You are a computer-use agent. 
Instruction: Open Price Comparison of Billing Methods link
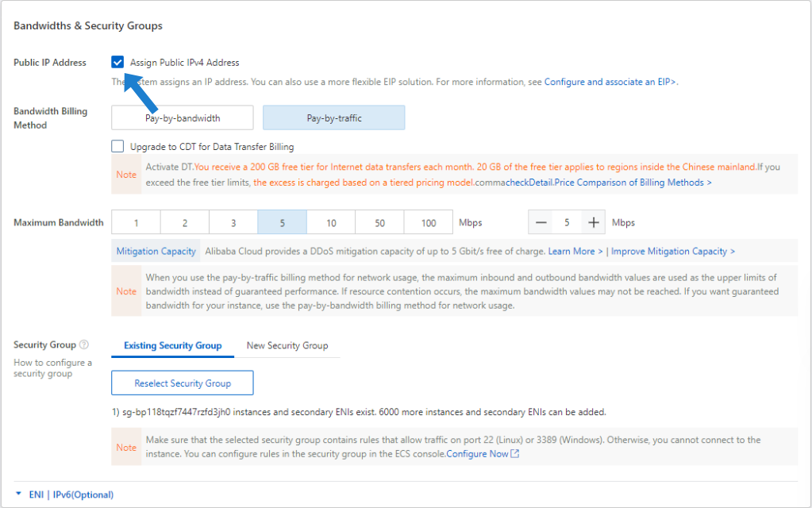(x=633, y=183)
